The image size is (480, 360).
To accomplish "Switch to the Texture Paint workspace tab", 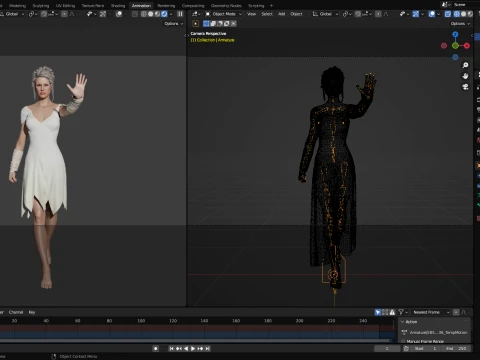I will pyautogui.click(x=93, y=6).
